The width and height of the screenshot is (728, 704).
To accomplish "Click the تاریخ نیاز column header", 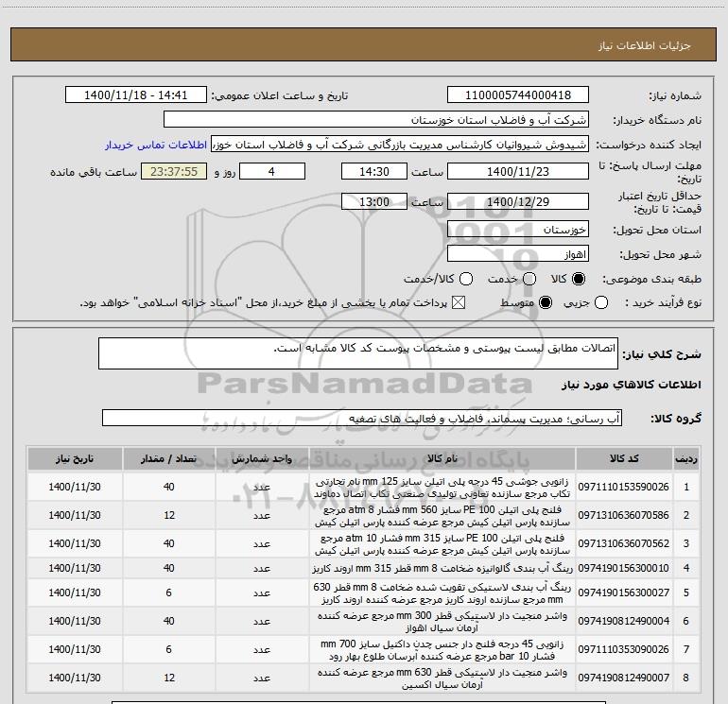I will [75, 458].
